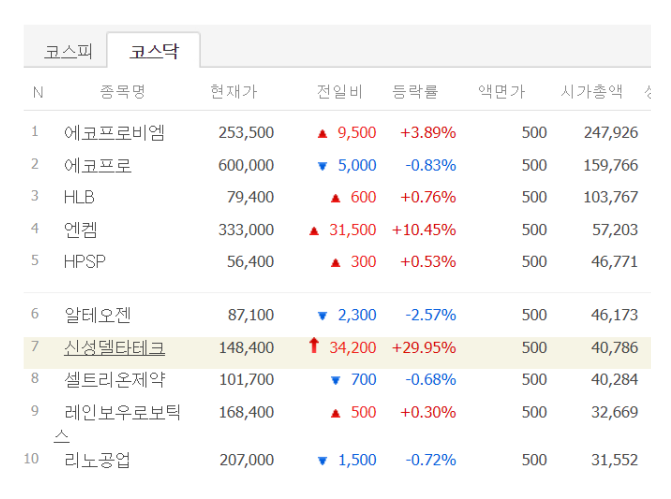671x499 pixels.
Task: Click the up triangle beside 9,500
Action: pos(322,134)
